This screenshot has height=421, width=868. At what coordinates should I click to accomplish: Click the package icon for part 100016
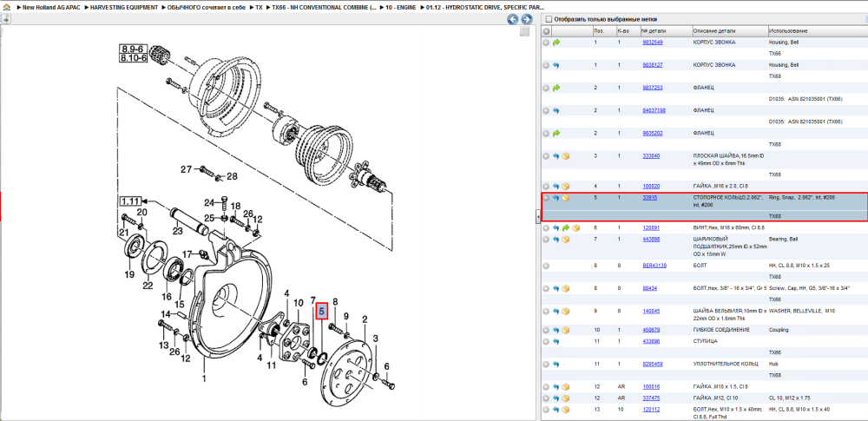(x=566, y=386)
